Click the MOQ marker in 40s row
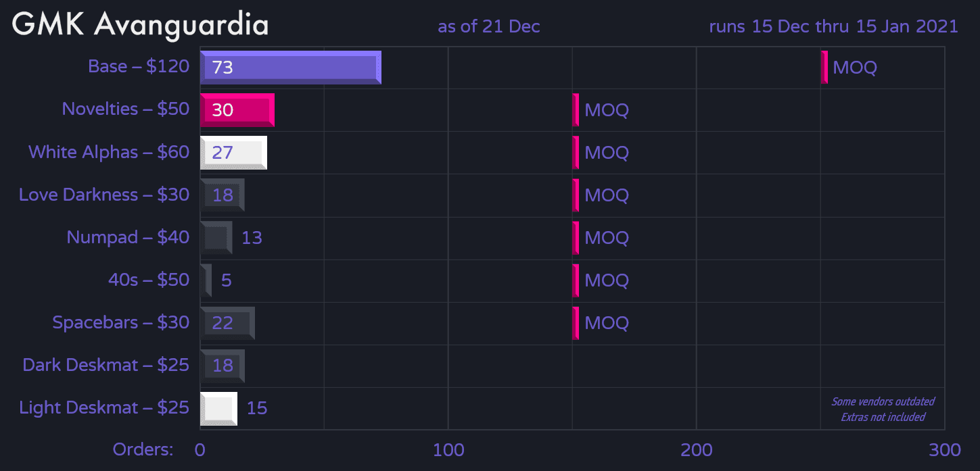This screenshot has width=980, height=471. (576, 280)
